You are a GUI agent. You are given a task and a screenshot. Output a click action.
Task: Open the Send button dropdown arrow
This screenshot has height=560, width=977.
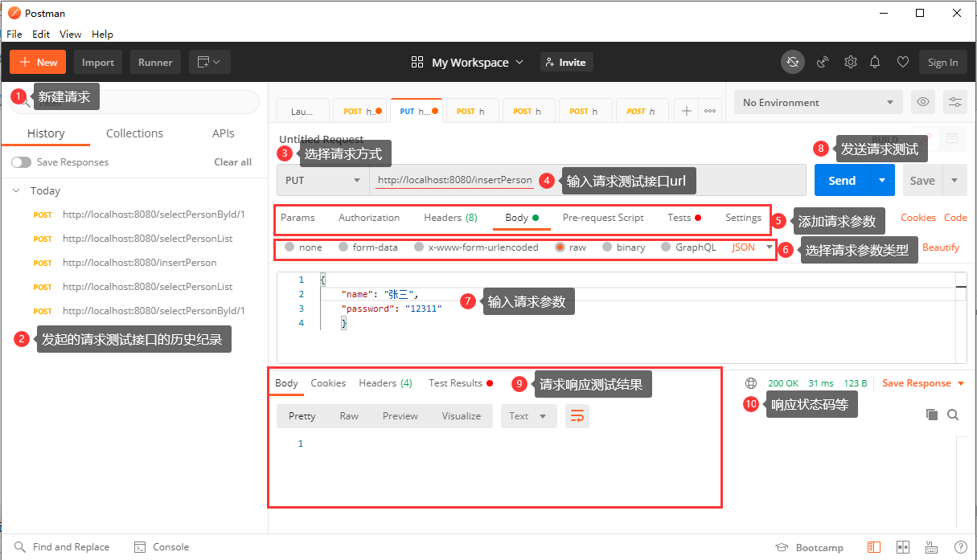pyautogui.click(x=882, y=180)
